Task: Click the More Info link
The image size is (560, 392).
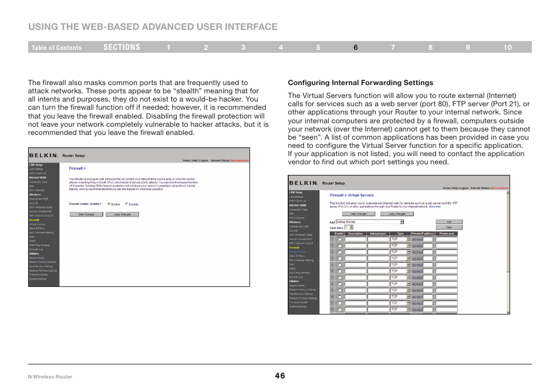Action: click(434, 207)
